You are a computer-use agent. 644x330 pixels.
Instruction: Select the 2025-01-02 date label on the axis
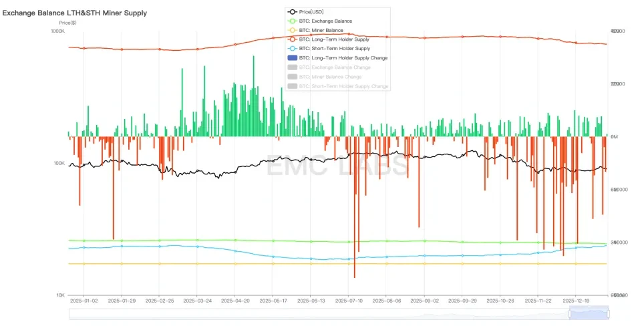pos(84,301)
